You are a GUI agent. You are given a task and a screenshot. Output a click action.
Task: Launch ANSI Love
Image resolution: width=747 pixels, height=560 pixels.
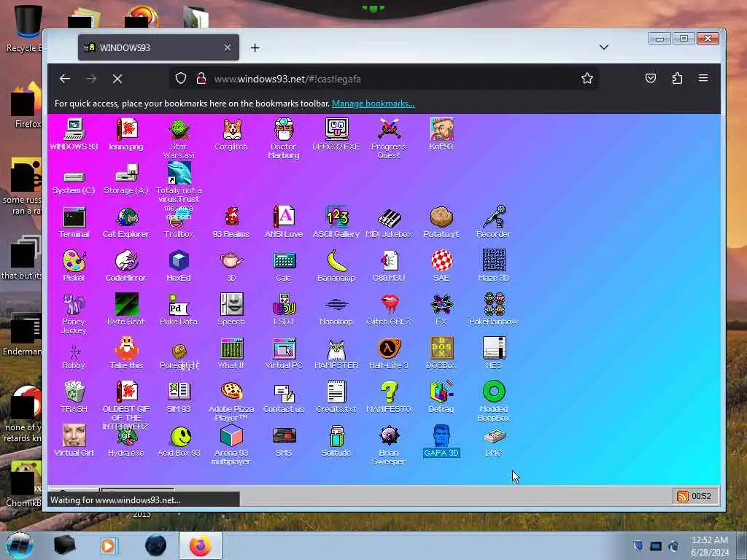pyautogui.click(x=284, y=222)
